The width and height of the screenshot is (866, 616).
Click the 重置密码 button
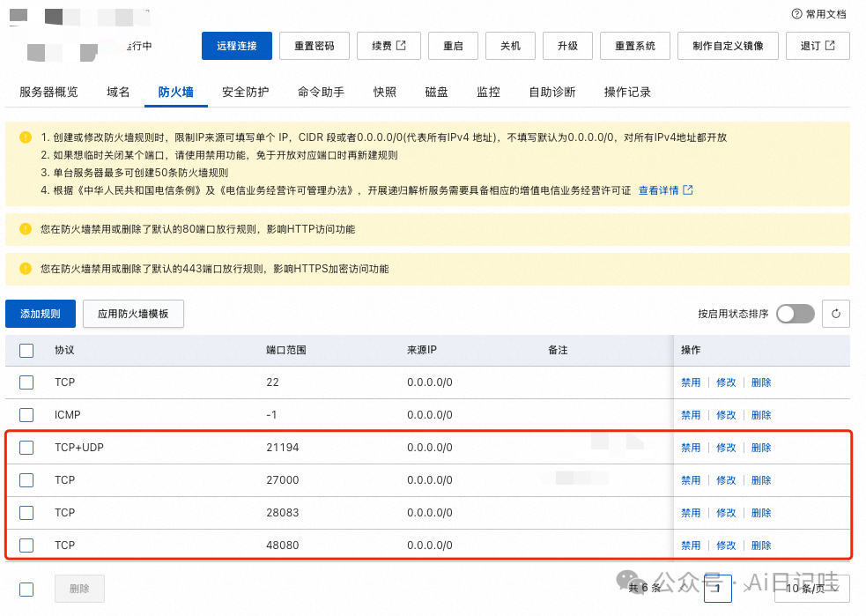[315, 46]
